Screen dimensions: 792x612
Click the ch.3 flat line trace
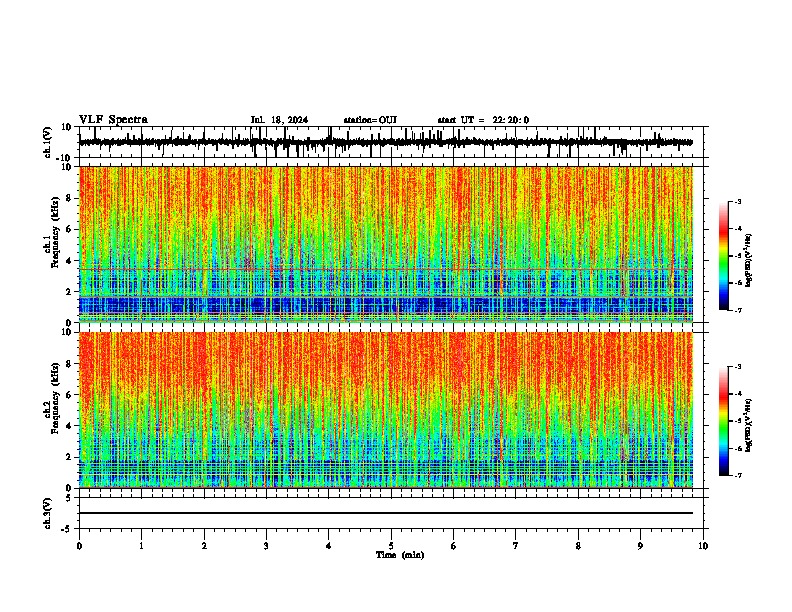(x=386, y=513)
